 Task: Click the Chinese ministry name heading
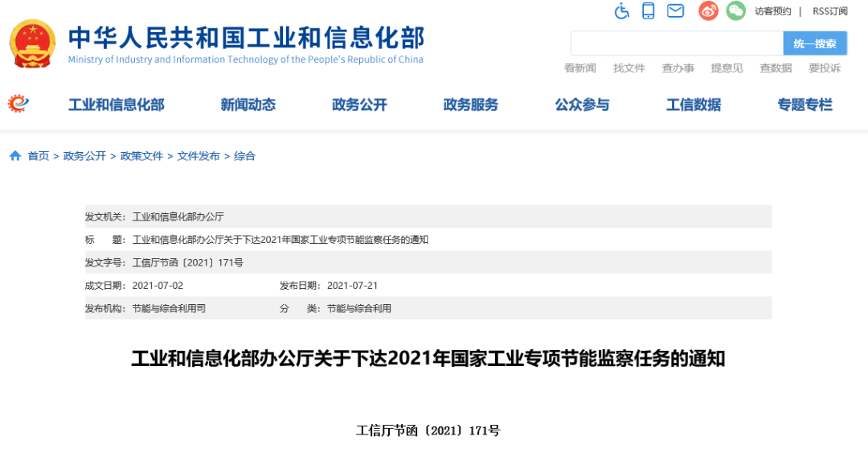247,38
